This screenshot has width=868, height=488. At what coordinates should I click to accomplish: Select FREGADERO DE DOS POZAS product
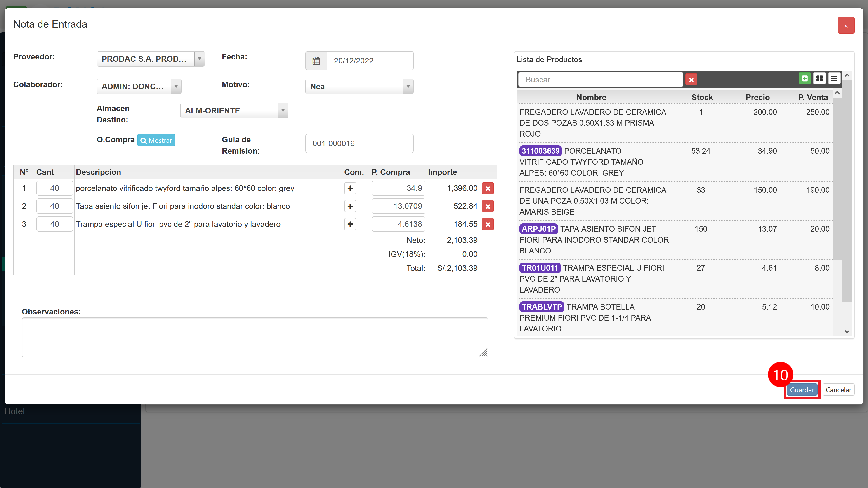point(674,123)
